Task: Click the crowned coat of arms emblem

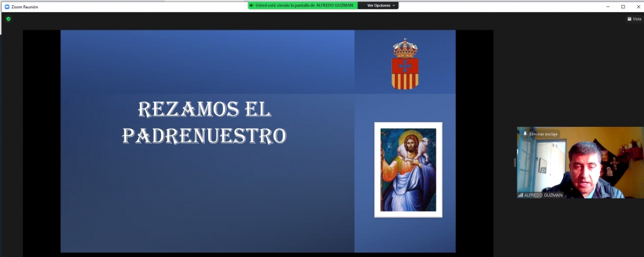Action: 405,64
